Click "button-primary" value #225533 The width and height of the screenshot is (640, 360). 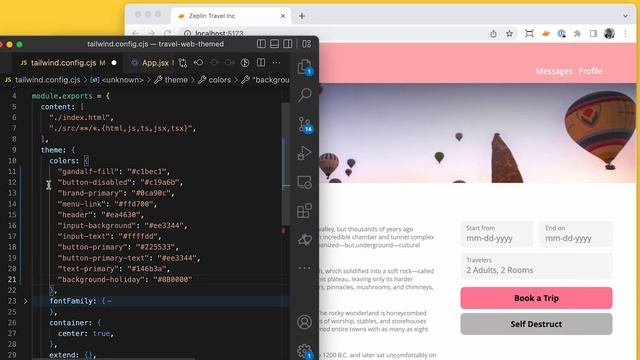157,247
